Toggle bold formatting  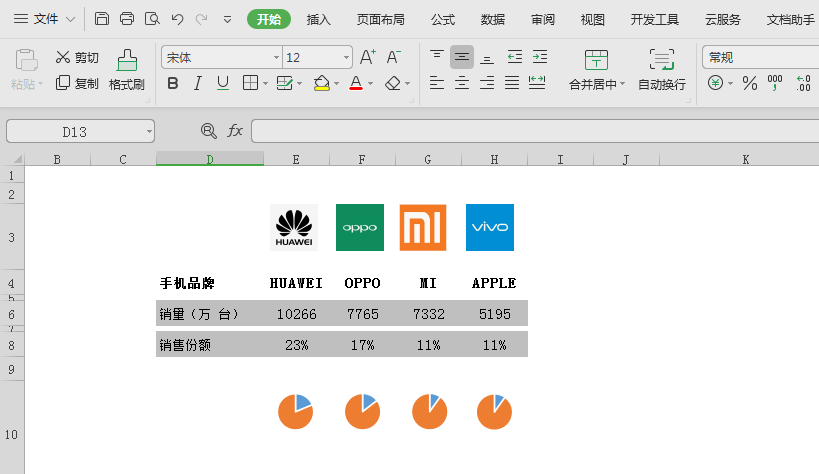coord(173,83)
